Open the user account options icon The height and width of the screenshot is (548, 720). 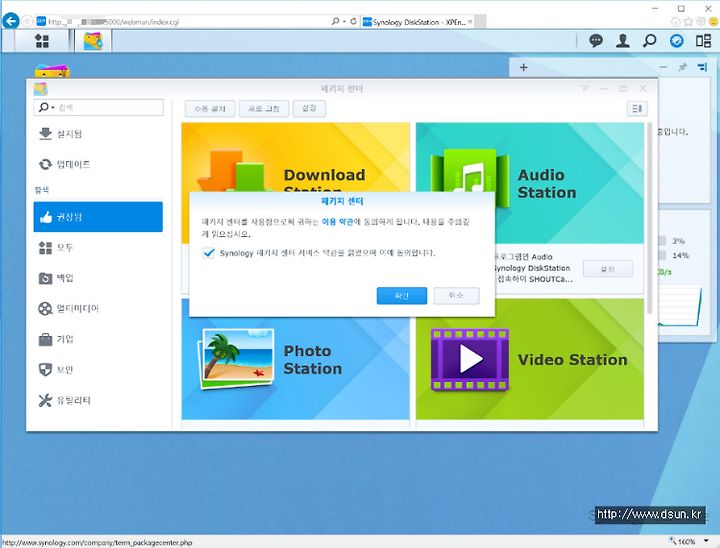[x=623, y=41]
